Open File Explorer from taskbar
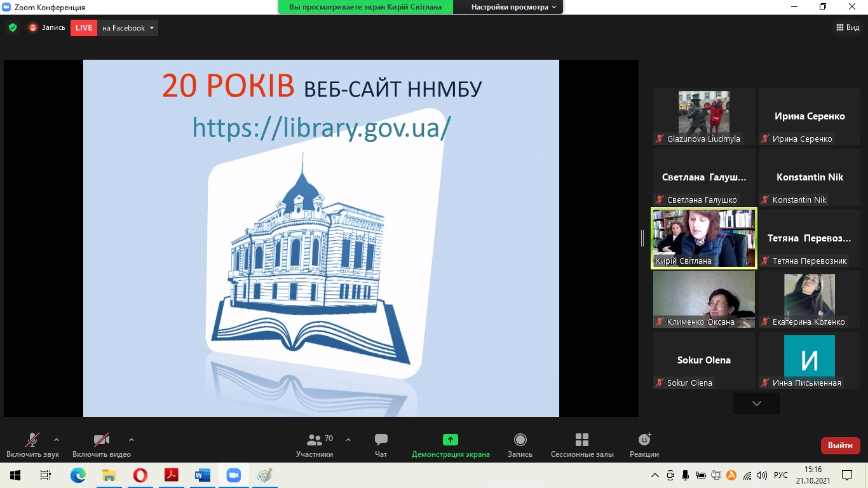Screen dimensions: 868x488 coord(109,475)
